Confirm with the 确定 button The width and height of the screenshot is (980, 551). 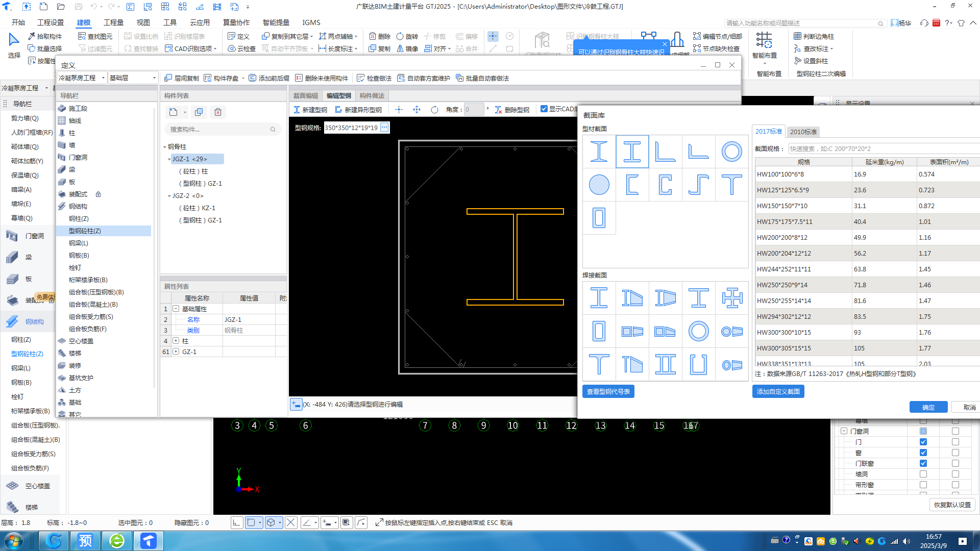pos(928,407)
